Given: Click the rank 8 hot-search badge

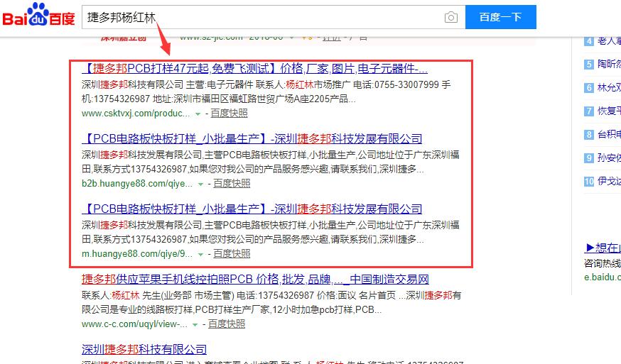Looking at the screenshot, I should 589,135.
